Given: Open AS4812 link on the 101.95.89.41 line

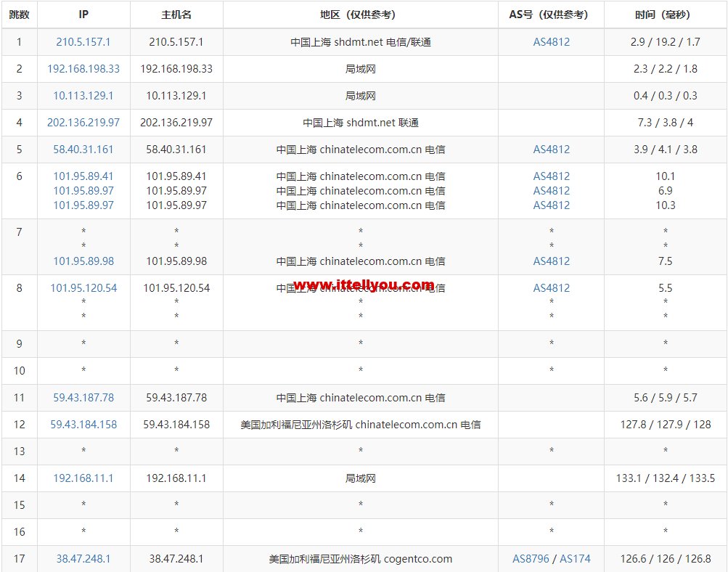Looking at the screenshot, I should [x=551, y=176].
